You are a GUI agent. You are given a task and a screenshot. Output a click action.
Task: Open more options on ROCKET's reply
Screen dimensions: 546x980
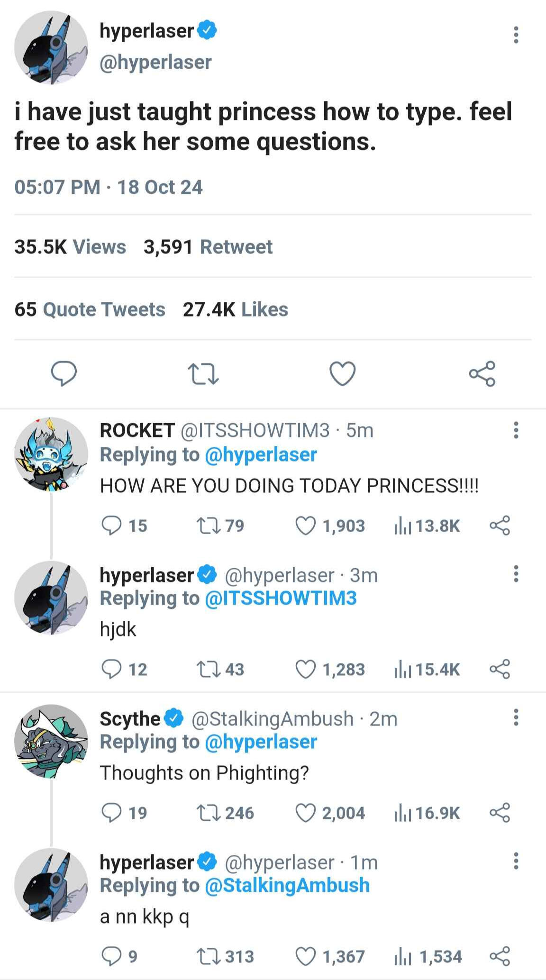516,430
